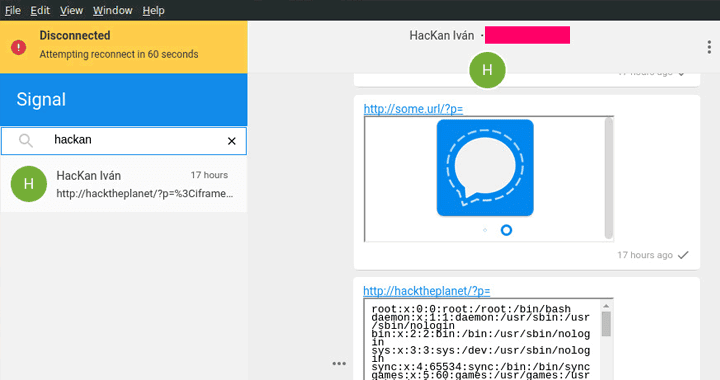Click the green H avatar in conversation list
This screenshot has height=380, width=720.
click(x=28, y=184)
